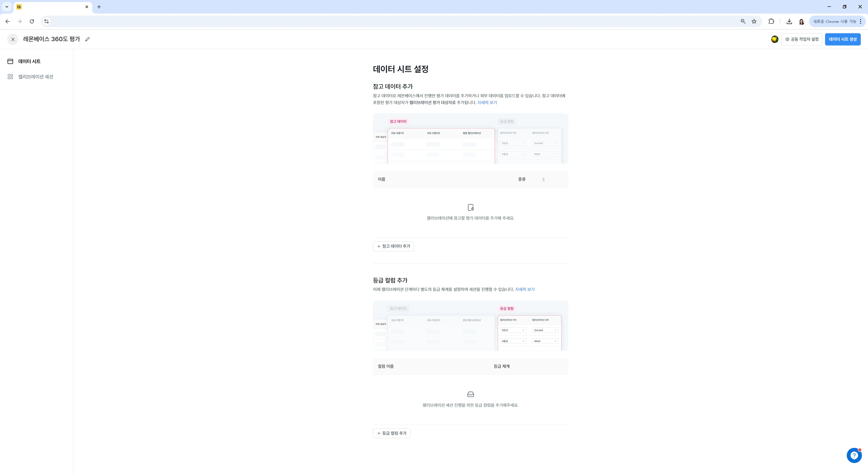The width and height of the screenshot is (868, 475).
Task: Click the empty reference data clip icon
Action: [470, 207]
